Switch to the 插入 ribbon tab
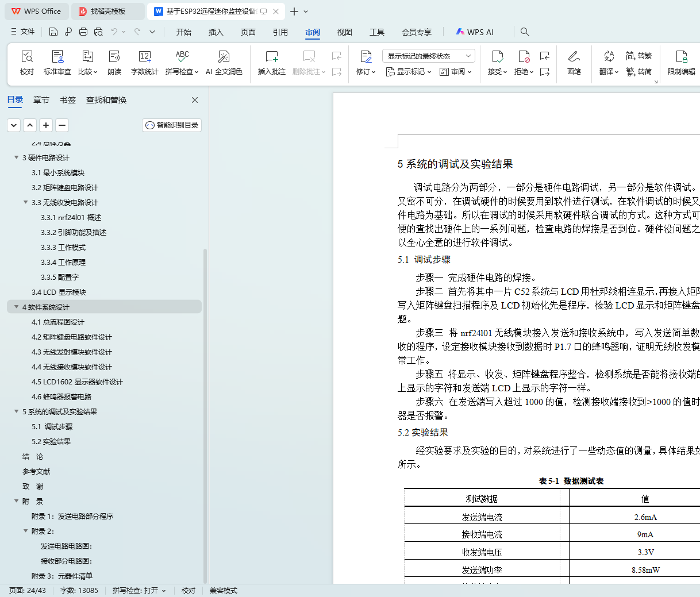The height and width of the screenshot is (597, 700). point(216,32)
